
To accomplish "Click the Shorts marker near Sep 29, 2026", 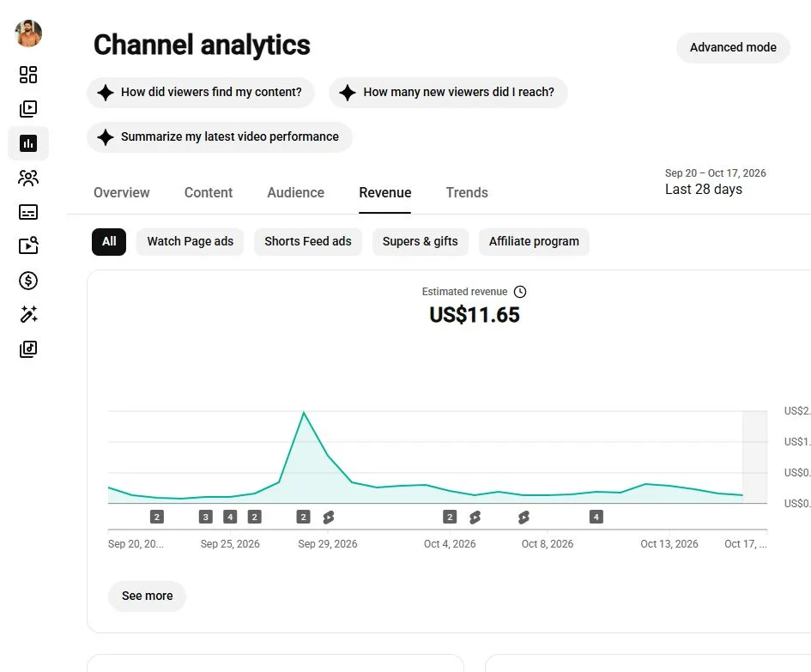I will click(x=329, y=517).
